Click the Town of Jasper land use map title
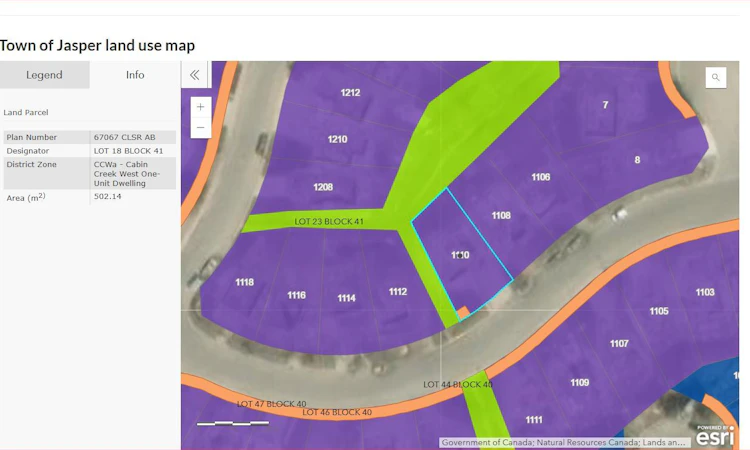 click(x=98, y=45)
